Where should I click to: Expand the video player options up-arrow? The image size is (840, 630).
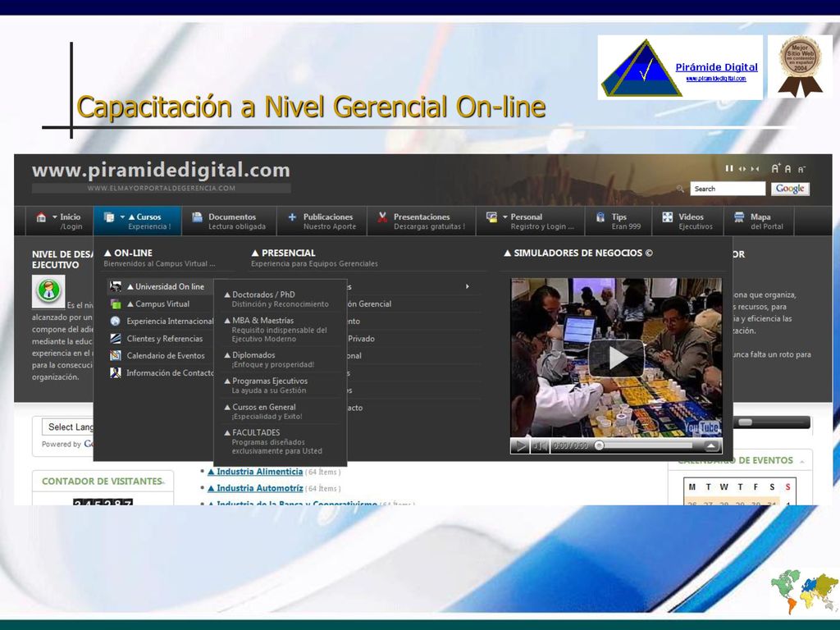pos(710,445)
